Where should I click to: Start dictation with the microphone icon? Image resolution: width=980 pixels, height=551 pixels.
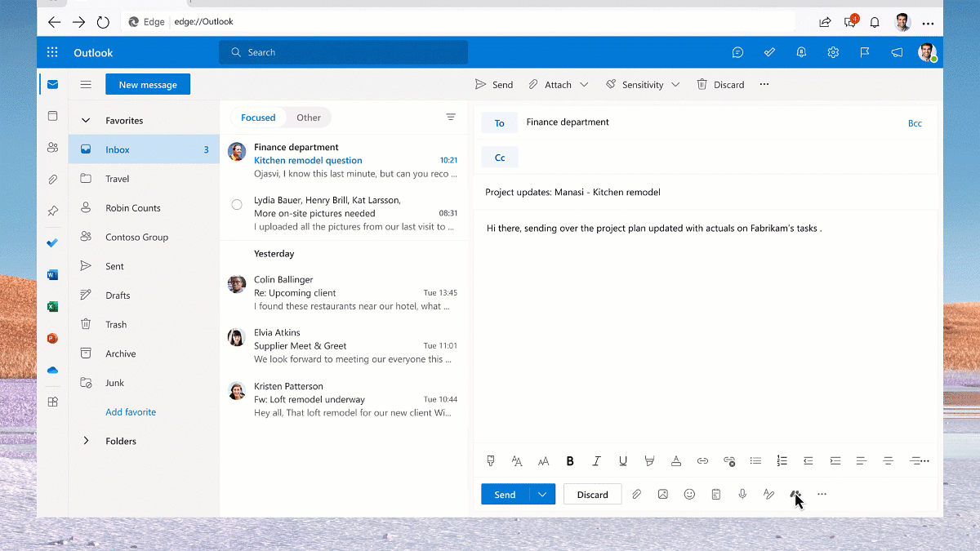click(742, 495)
